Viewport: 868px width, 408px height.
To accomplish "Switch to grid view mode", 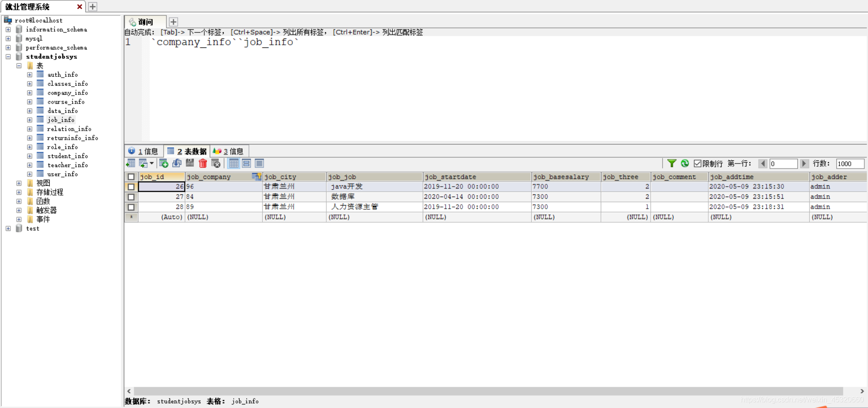I will tap(234, 164).
